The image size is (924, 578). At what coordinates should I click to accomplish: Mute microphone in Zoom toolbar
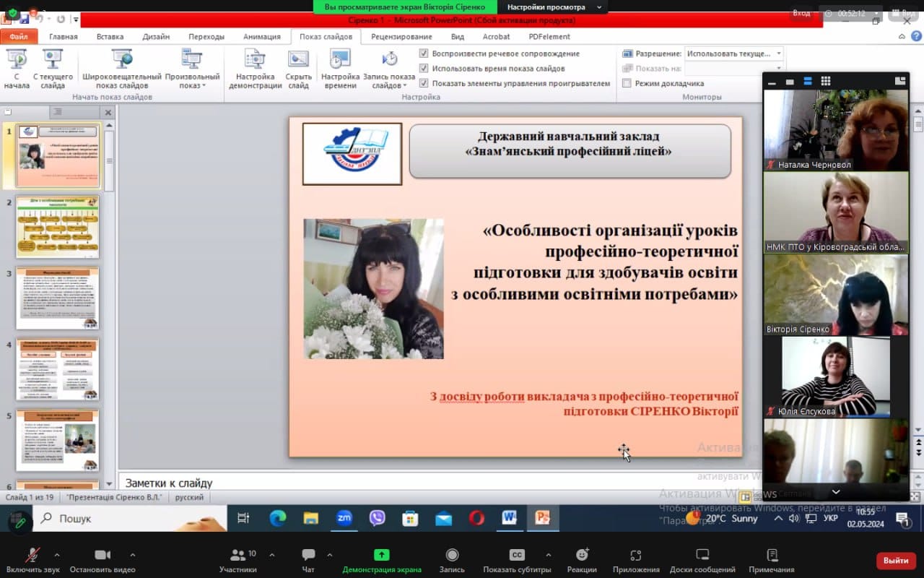coord(32,560)
